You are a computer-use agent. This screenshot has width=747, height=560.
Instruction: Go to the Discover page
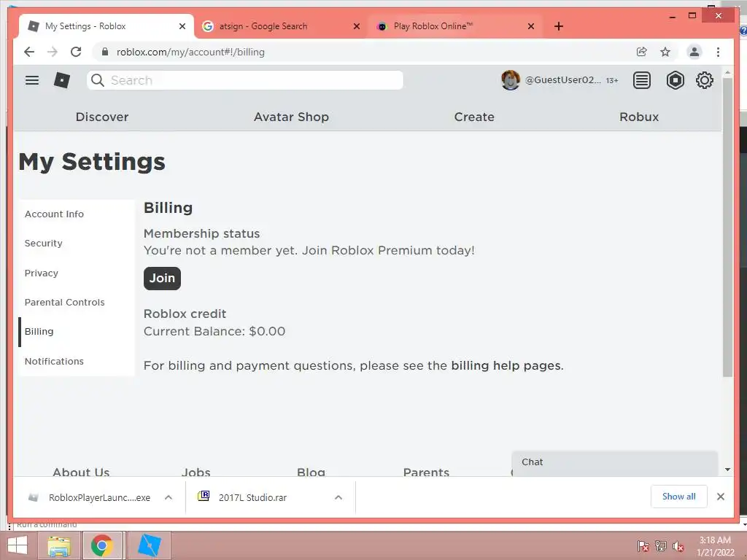tap(102, 117)
